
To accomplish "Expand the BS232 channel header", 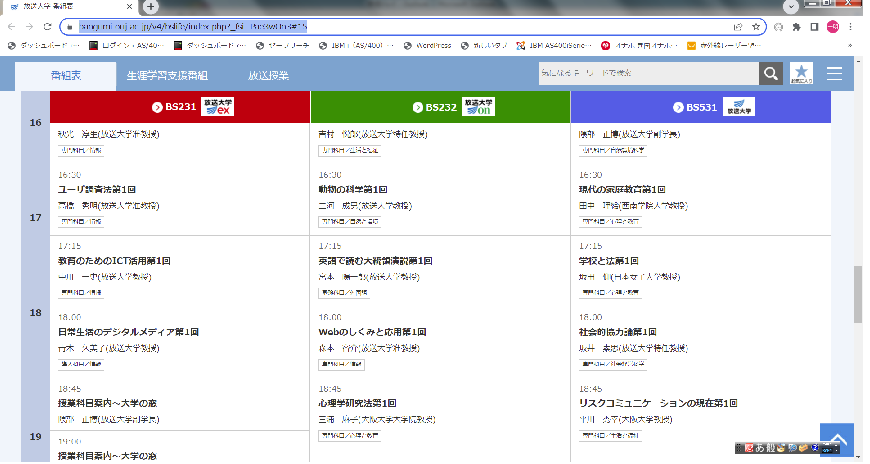I will (x=440, y=107).
